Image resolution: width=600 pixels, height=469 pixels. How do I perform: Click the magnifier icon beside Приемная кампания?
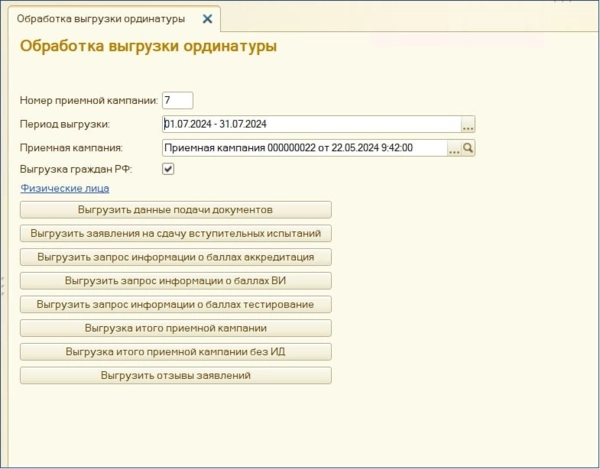click(x=467, y=148)
